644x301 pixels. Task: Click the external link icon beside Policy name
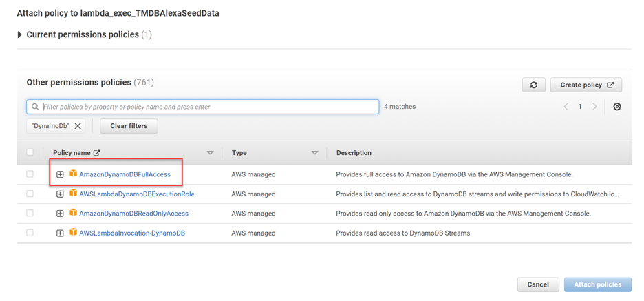pyautogui.click(x=97, y=152)
